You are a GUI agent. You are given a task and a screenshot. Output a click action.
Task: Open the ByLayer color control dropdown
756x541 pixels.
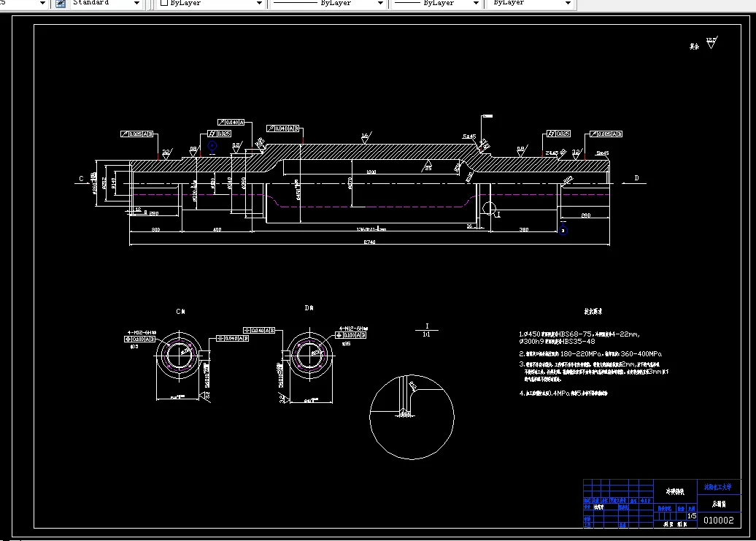(259, 4)
